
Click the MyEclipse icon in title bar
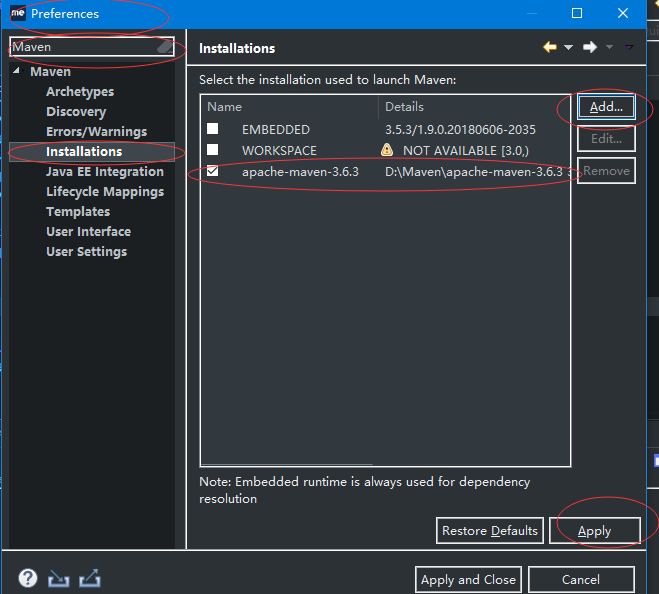coord(18,13)
